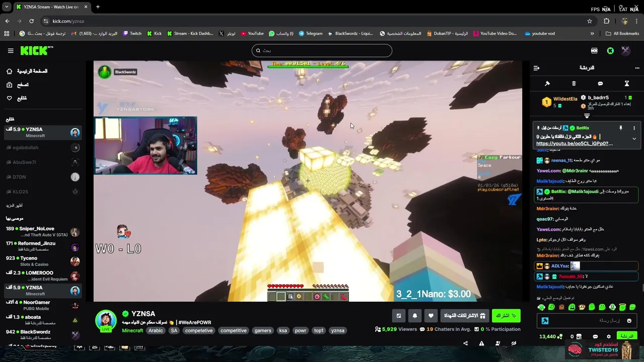Open browse sidebar item

[x=17, y=84]
